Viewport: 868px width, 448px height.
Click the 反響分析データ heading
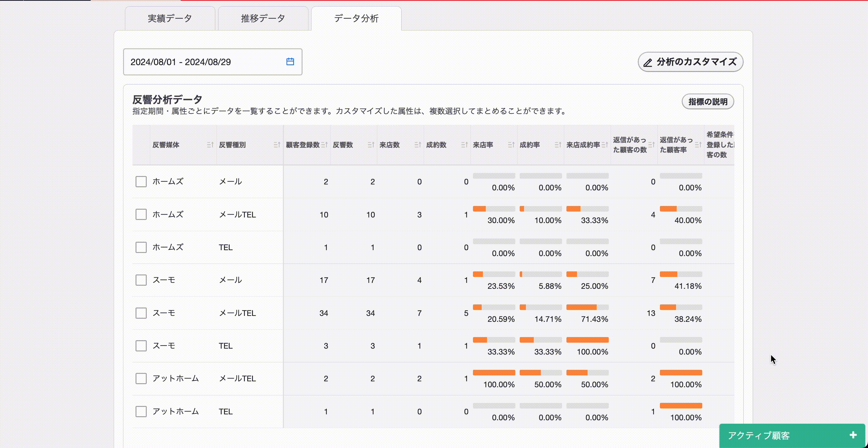coord(167,99)
